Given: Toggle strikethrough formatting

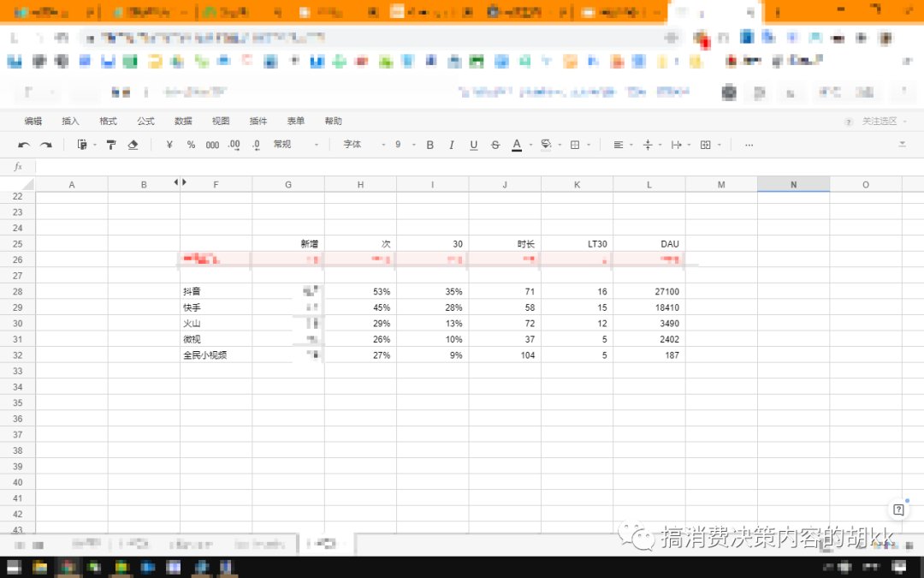Looking at the screenshot, I should click(x=495, y=145).
